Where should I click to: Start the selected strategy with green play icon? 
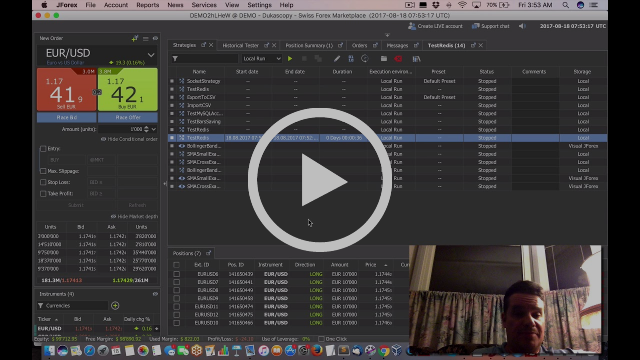pyautogui.click(x=290, y=59)
